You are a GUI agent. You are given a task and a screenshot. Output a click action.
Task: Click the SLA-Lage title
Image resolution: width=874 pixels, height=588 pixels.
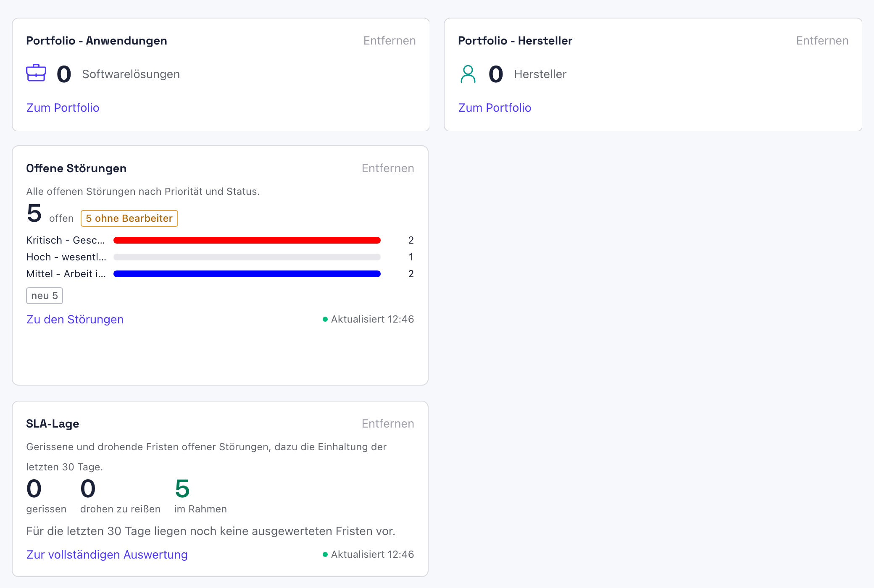(53, 423)
